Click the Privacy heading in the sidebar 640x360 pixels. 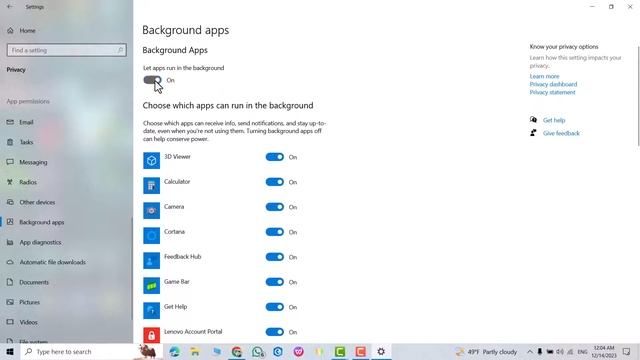tap(16, 70)
